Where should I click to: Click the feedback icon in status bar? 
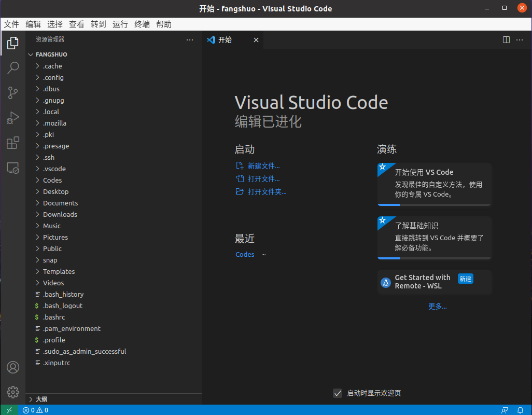(x=505, y=410)
